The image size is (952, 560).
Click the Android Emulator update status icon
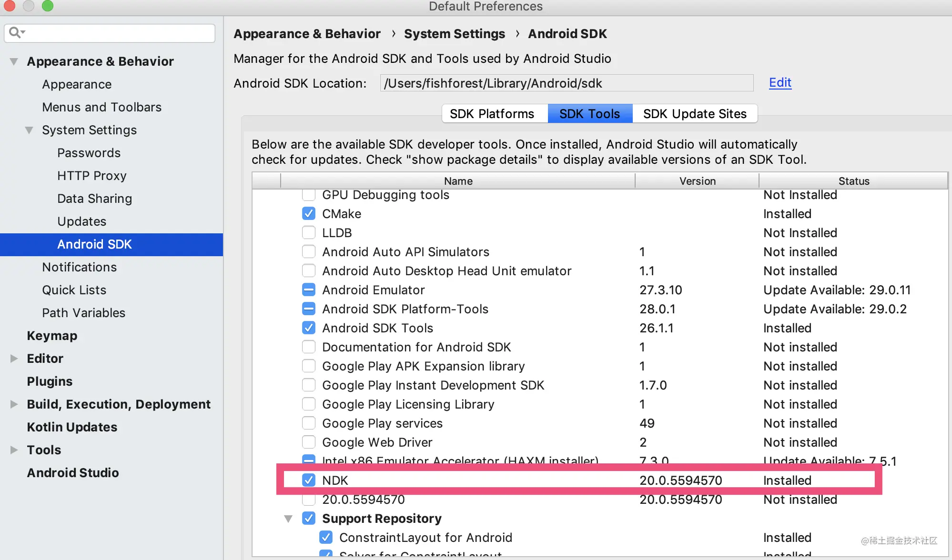[x=308, y=290]
